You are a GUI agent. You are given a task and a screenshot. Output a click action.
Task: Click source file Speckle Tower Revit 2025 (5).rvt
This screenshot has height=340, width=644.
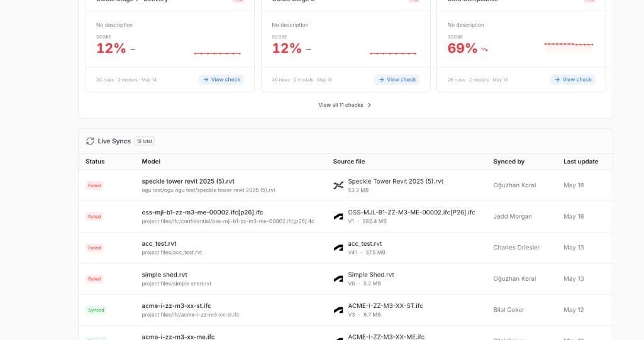pos(396,181)
